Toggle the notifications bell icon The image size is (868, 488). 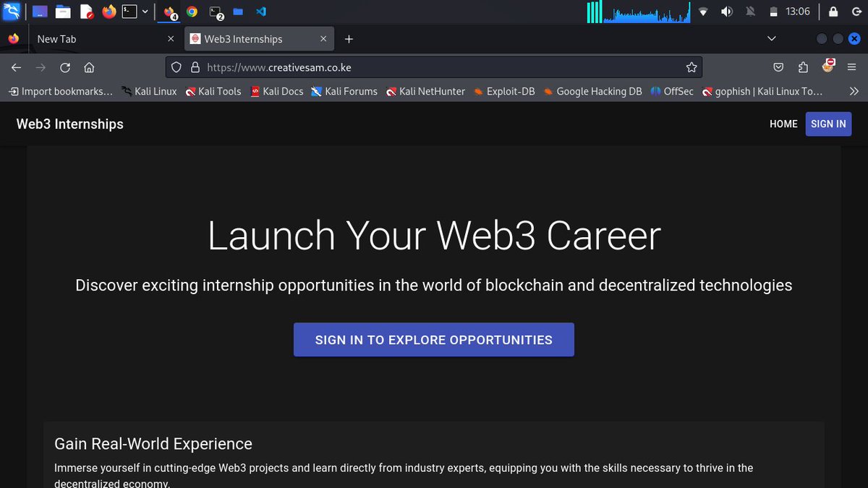click(x=750, y=12)
